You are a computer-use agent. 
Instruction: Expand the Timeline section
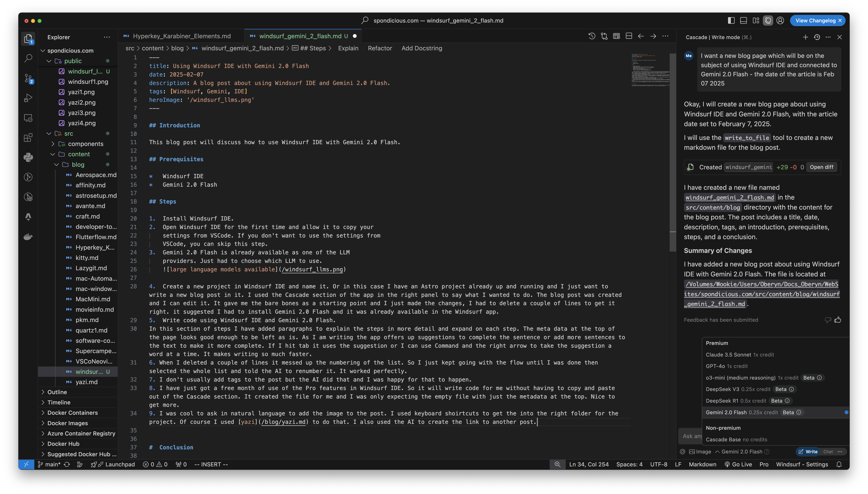click(x=78, y=402)
